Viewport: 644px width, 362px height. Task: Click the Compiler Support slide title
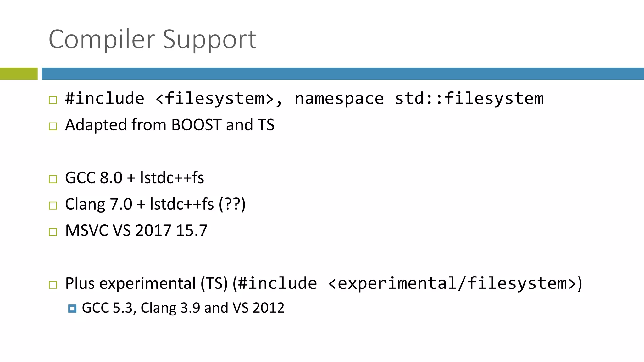click(x=153, y=40)
